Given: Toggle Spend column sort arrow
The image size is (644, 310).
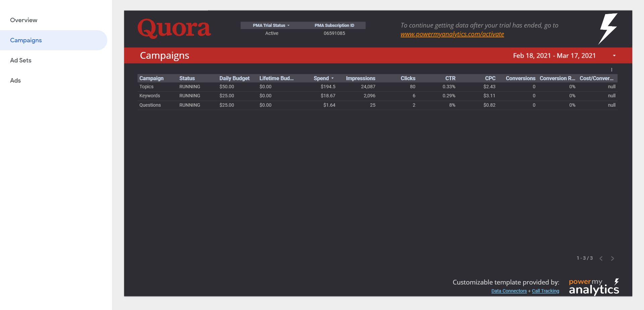Looking at the screenshot, I should [x=332, y=79].
